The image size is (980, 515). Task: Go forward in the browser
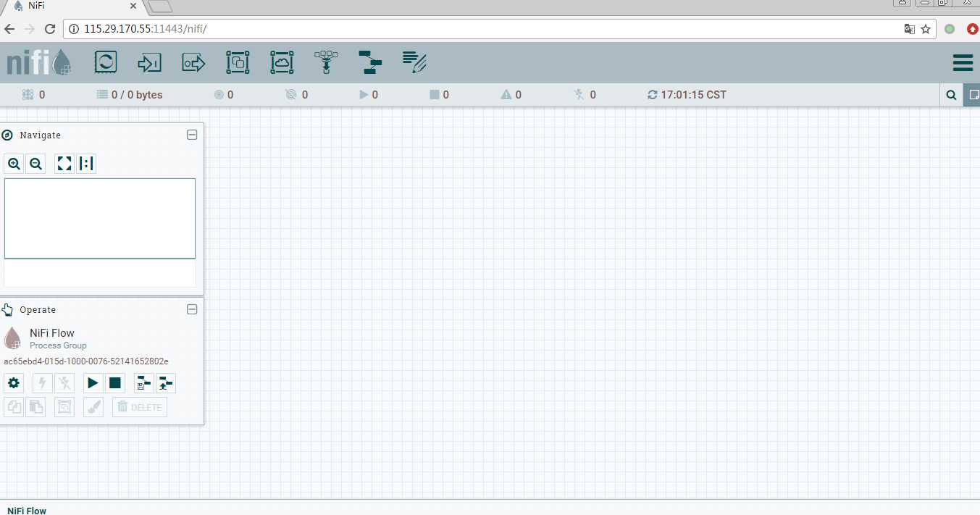click(30, 29)
